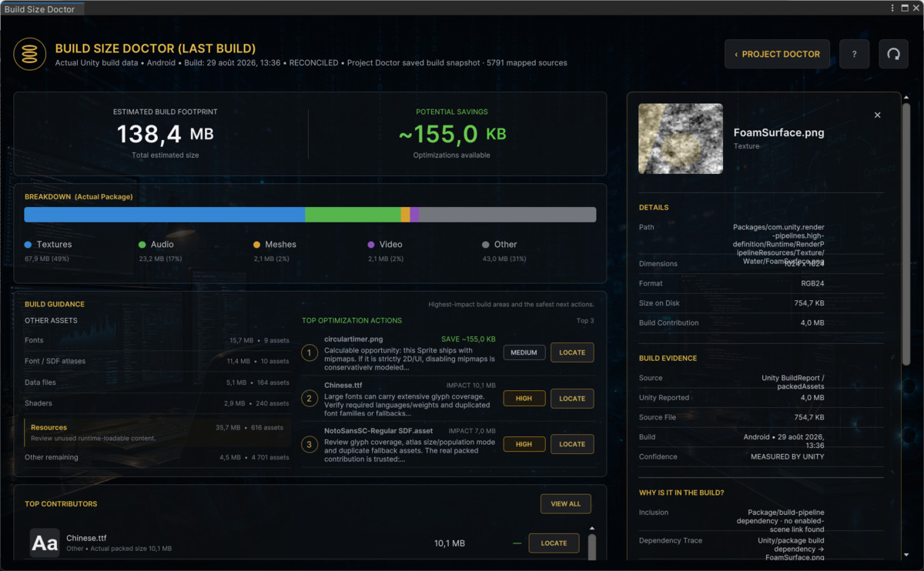The width and height of the screenshot is (924, 571).
Task: Click the number 3 badge for NotoSansSC action
Action: pos(310,444)
